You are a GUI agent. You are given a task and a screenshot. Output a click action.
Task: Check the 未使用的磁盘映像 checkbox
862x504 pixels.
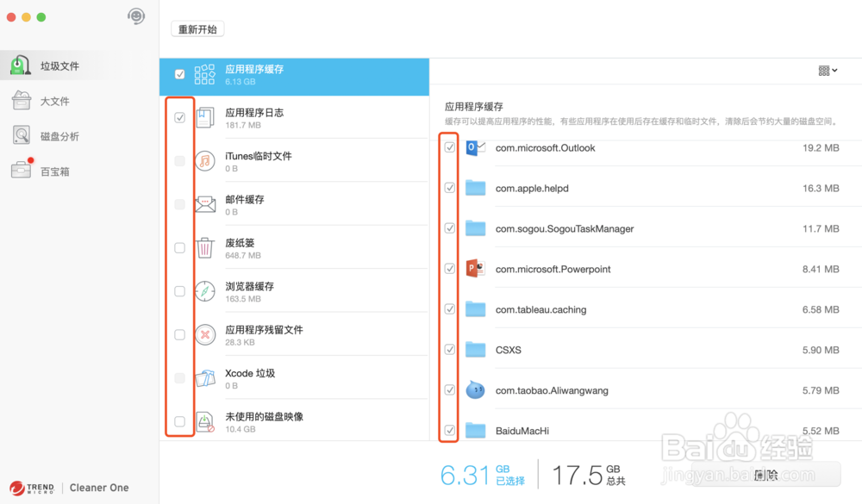[x=180, y=421]
